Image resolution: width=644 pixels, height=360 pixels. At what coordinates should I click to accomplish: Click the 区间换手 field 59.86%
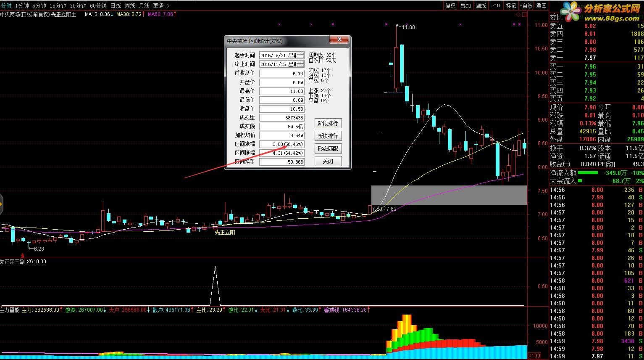coord(281,161)
